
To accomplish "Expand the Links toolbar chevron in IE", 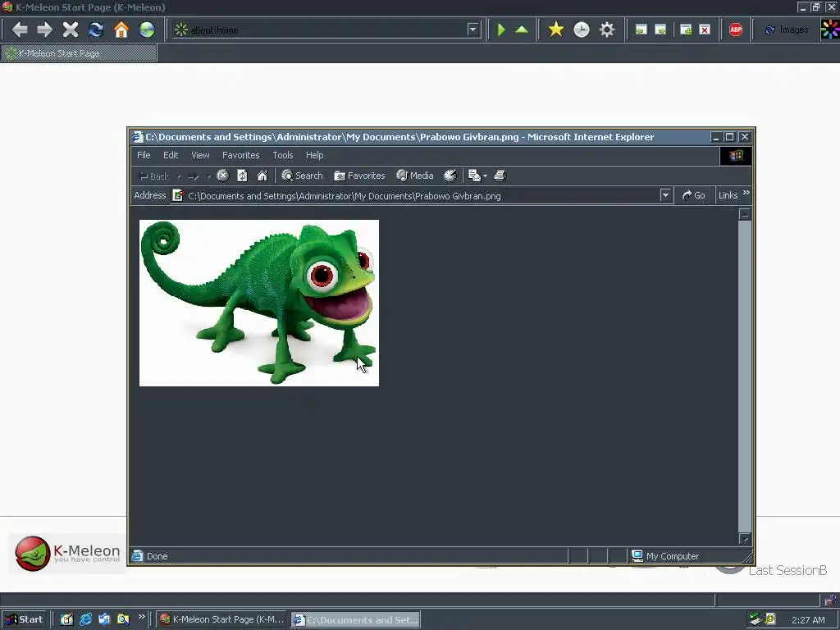I will [x=746, y=193].
